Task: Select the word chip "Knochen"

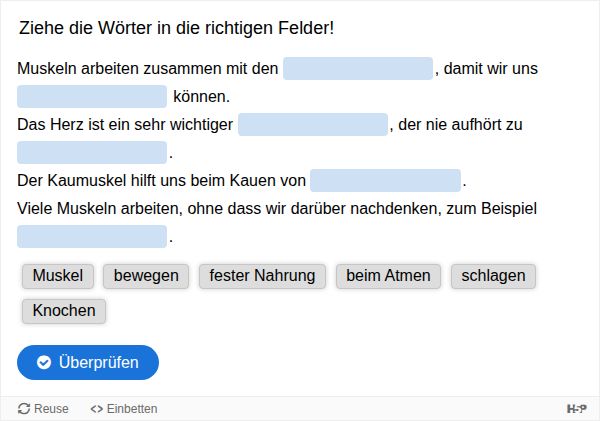Action: click(x=64, y=310)
